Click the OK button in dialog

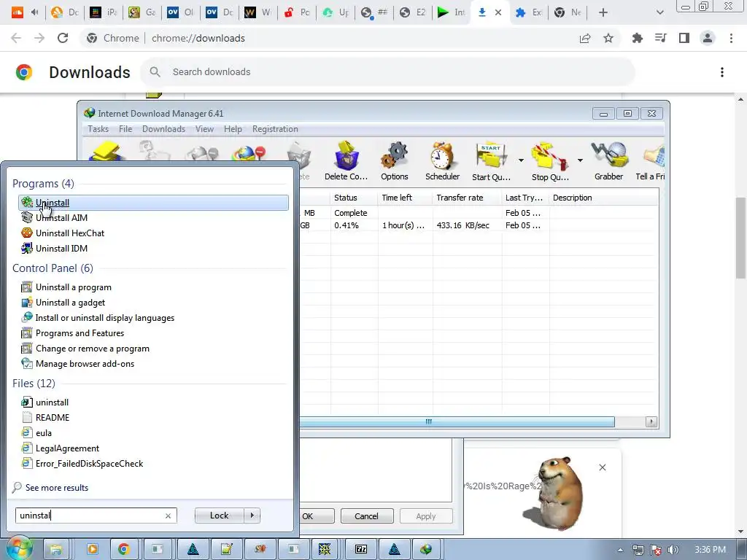click(317, 516)
